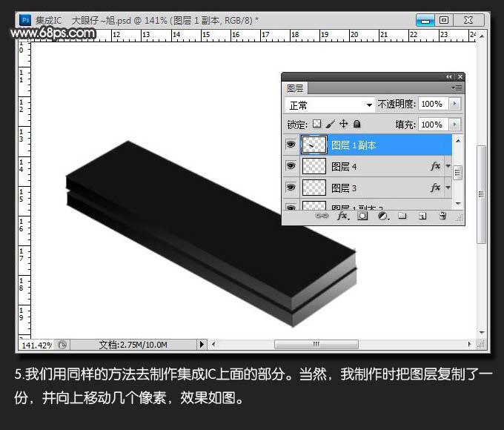Hide layer 图层 1 副本

(291, 145)
